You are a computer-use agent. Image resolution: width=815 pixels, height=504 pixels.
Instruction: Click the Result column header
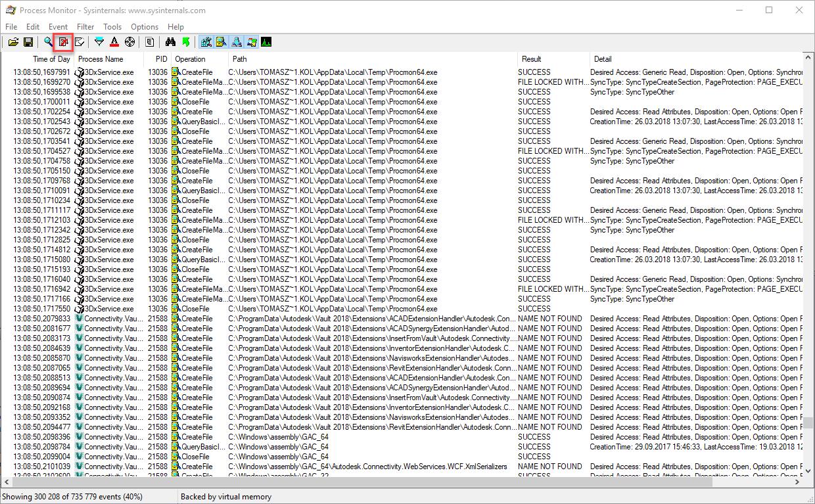tap(531, 59)
